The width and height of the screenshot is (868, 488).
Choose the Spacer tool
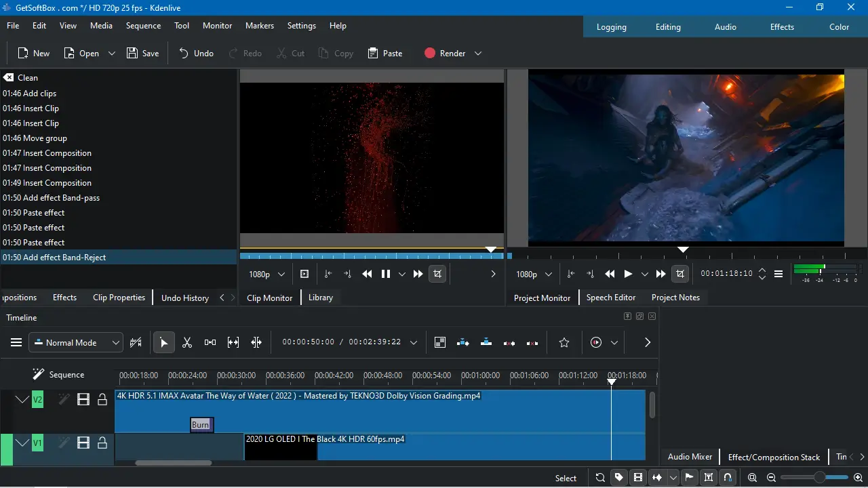coord(210,342)
